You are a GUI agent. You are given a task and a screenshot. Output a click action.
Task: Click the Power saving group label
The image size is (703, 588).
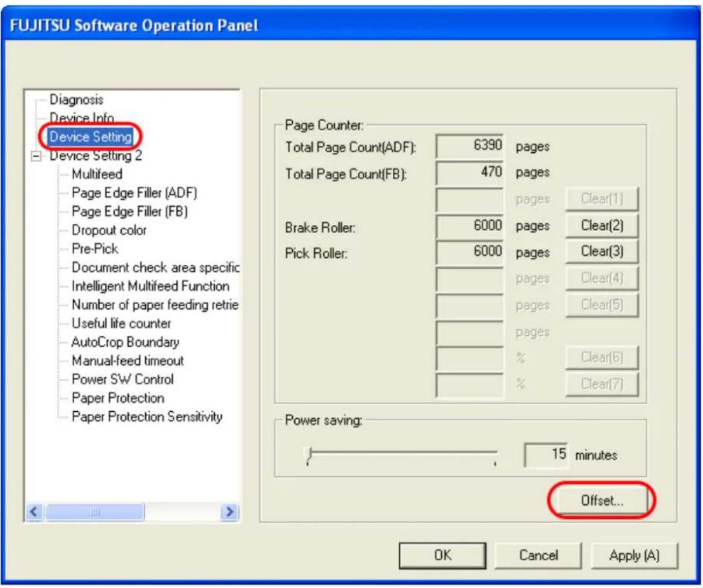(x=324, y=421)
